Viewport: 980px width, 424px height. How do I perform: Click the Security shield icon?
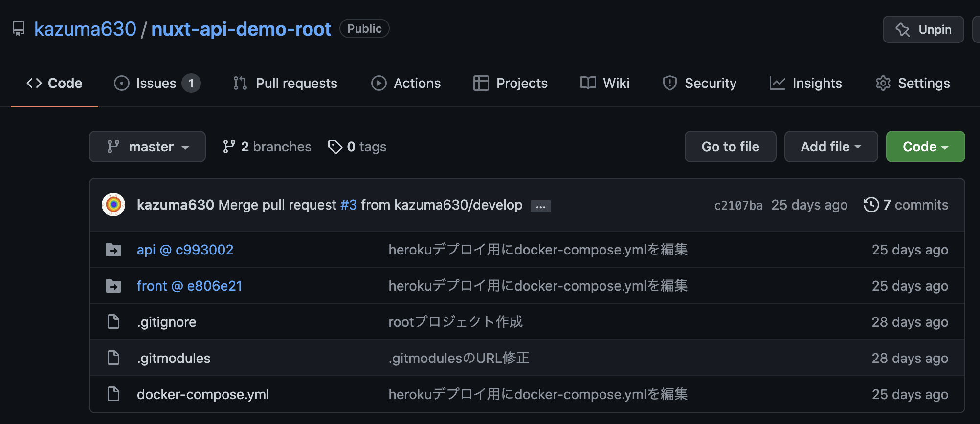(670, 83)
